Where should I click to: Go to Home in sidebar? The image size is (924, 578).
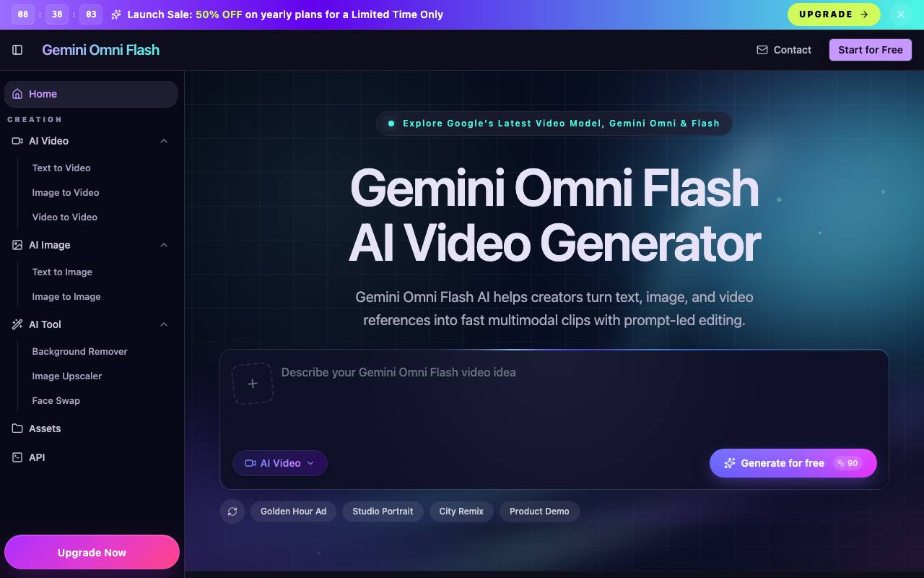91,94
